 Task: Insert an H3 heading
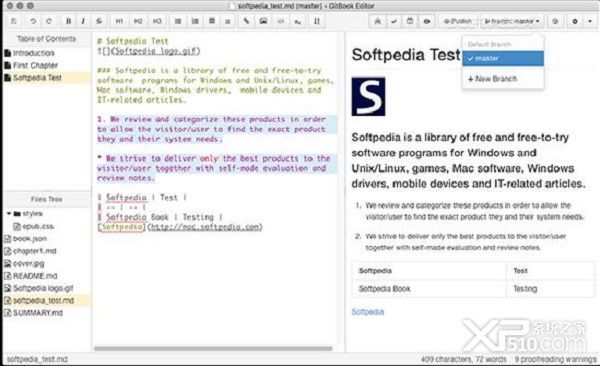pyautogui.click(x=157, y=21)
